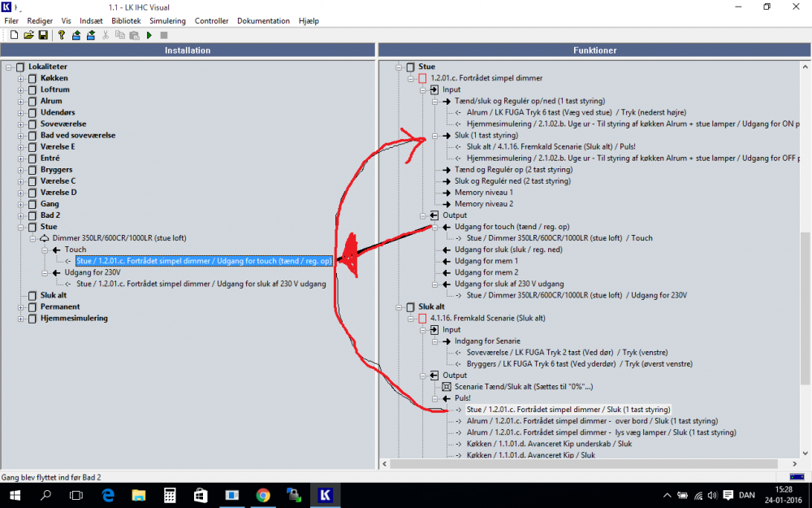Viewport: 812px width, 508px height.
Task: Toggle the checkbox beside Køkken in Installation tree
Action: 32,79
